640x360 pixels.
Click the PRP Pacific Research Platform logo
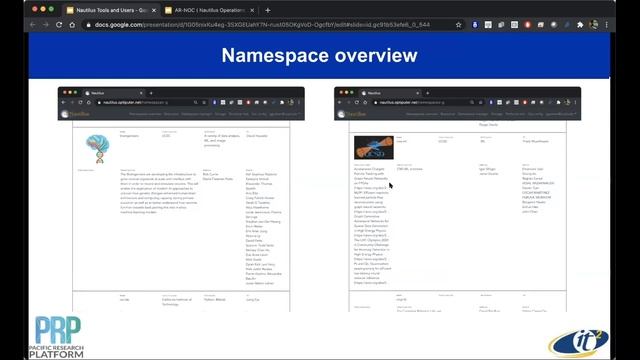coord(56,337)
